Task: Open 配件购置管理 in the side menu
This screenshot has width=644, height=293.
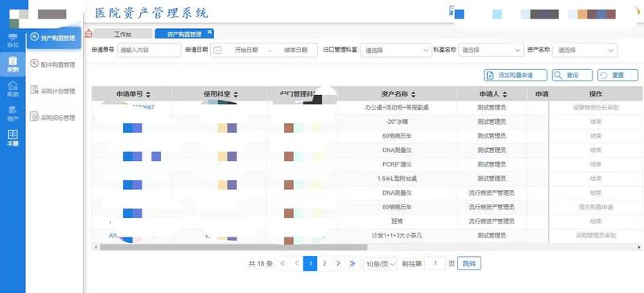Action: tap(53, 64)
